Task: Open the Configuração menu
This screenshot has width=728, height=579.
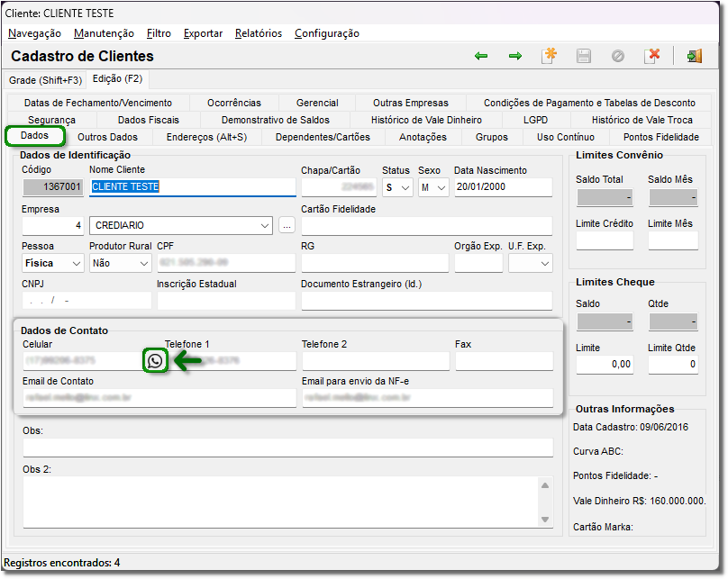Action: [x=327, y=33]
